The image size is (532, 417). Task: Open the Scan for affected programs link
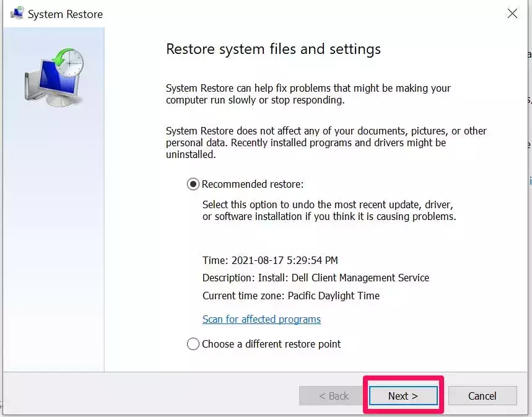pyautogui.click(x=261, y=319)
